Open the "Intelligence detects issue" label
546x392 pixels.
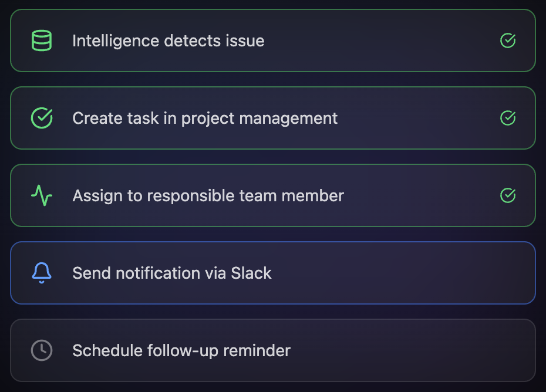(168, 41)
